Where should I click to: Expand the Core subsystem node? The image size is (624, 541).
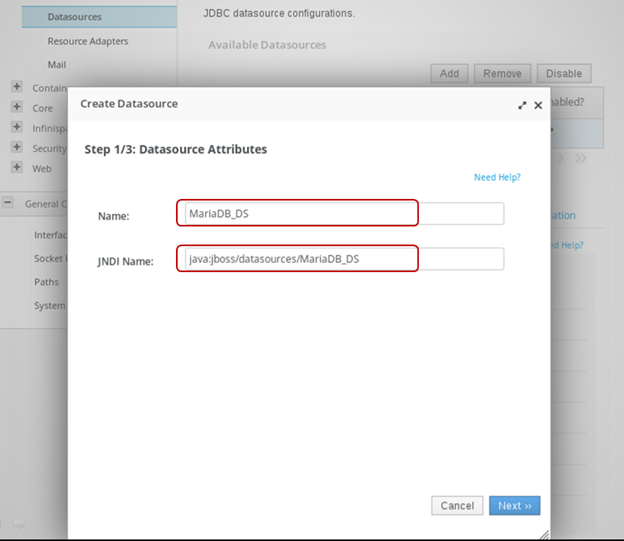[17, 107]
